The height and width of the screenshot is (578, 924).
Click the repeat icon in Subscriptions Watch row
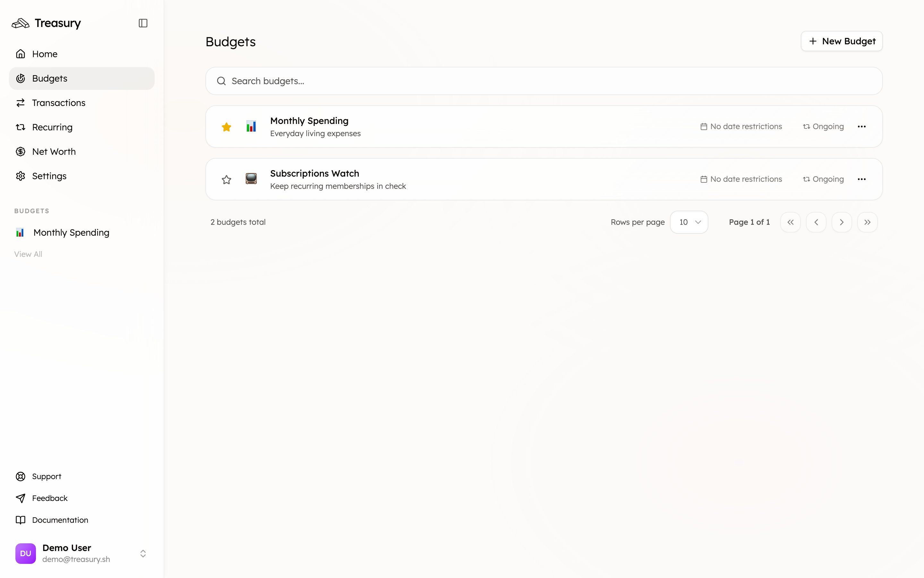(x=806, y=179)
